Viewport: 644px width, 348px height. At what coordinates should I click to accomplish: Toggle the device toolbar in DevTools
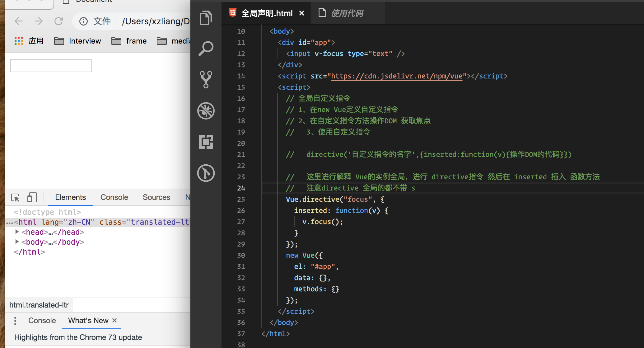(x=32, y=197)
